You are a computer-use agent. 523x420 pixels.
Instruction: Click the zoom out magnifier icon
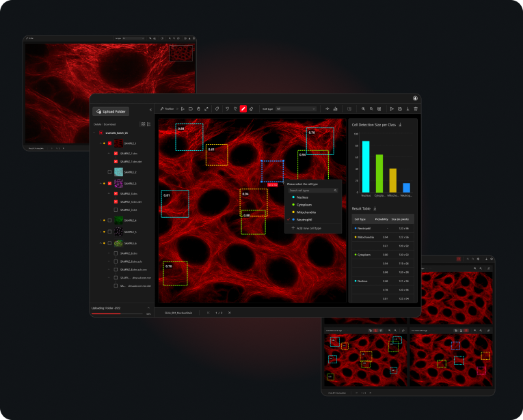(x=371, y=109)
